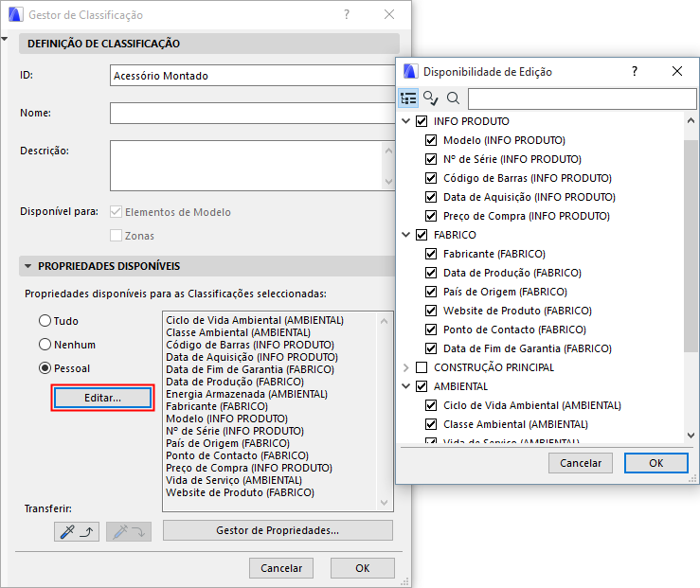The height and width of the screenshot is (588, 700).
Task: Uncheck Data de Produção (FABRICO) checkbox
Action: point(431,273)
